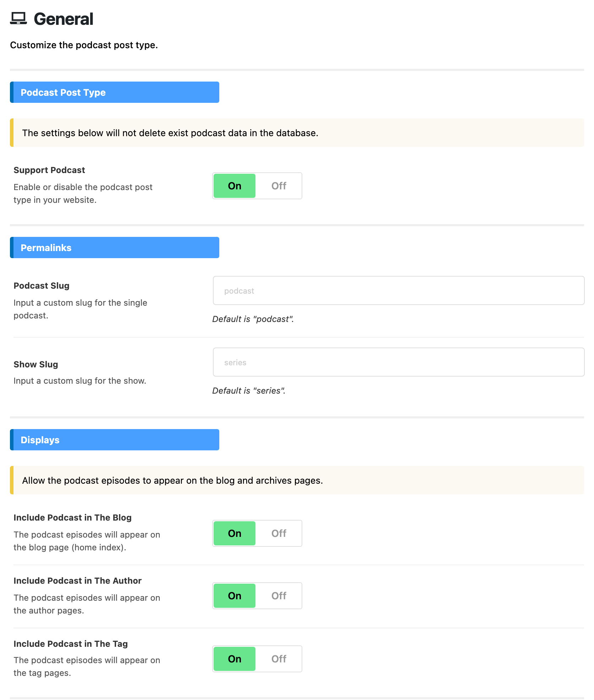Click the General page heading
Image resolution: width=594 pixels, height=700 pixels.
coord(64,19)
